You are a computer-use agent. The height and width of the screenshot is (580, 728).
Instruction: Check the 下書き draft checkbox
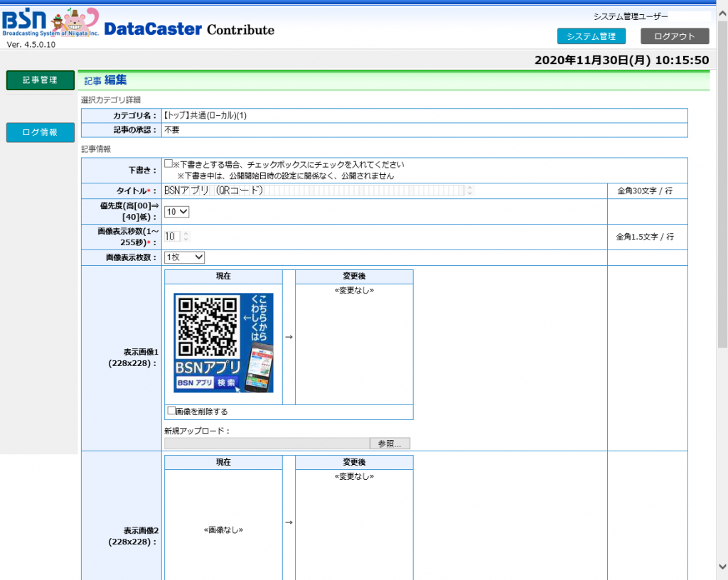[x=168, y=163]
